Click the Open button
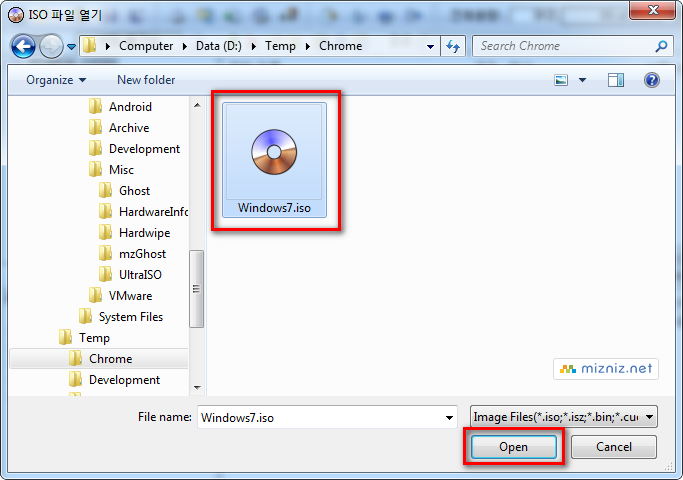 pyautogui.click(x=514, y=447)
